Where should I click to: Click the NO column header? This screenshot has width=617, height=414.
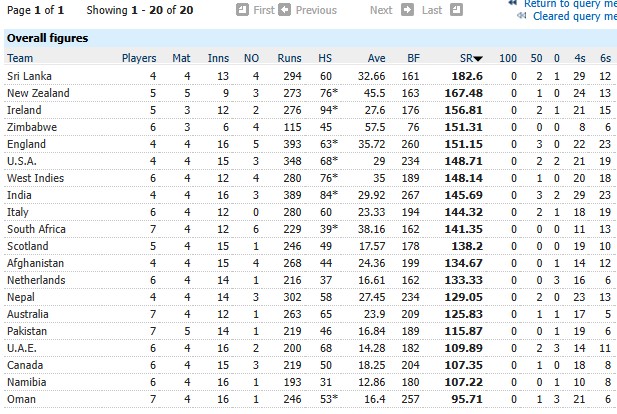tap(252, 58)
